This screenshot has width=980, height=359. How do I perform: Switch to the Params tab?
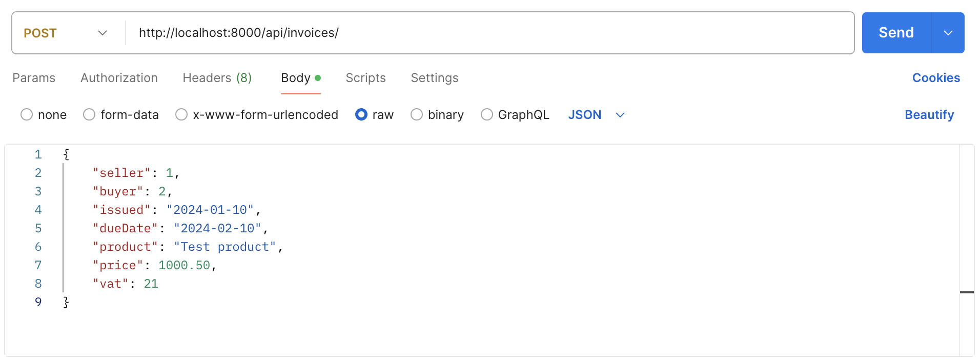click(34, 78)
